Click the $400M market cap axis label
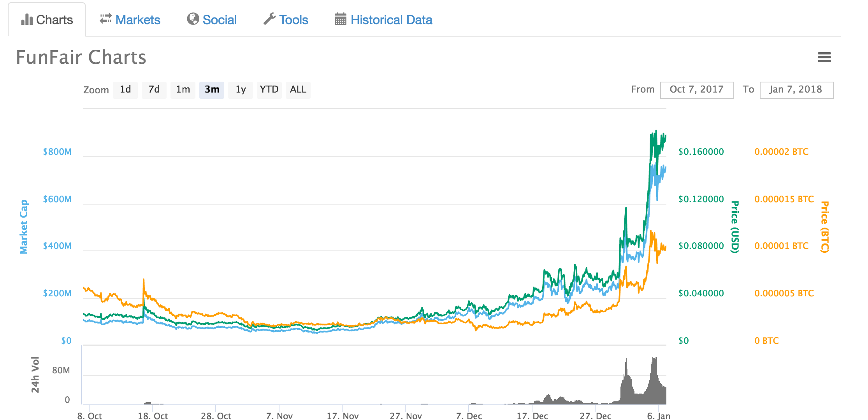 [57, 246]
